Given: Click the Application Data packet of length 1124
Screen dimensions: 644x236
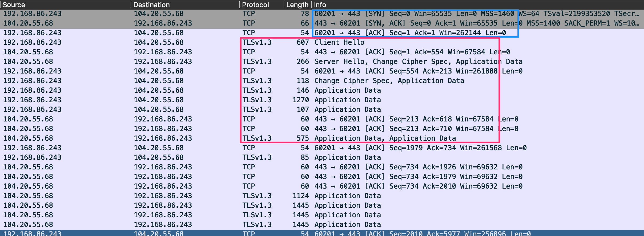Looking at the screenshot, I should 348,196.
